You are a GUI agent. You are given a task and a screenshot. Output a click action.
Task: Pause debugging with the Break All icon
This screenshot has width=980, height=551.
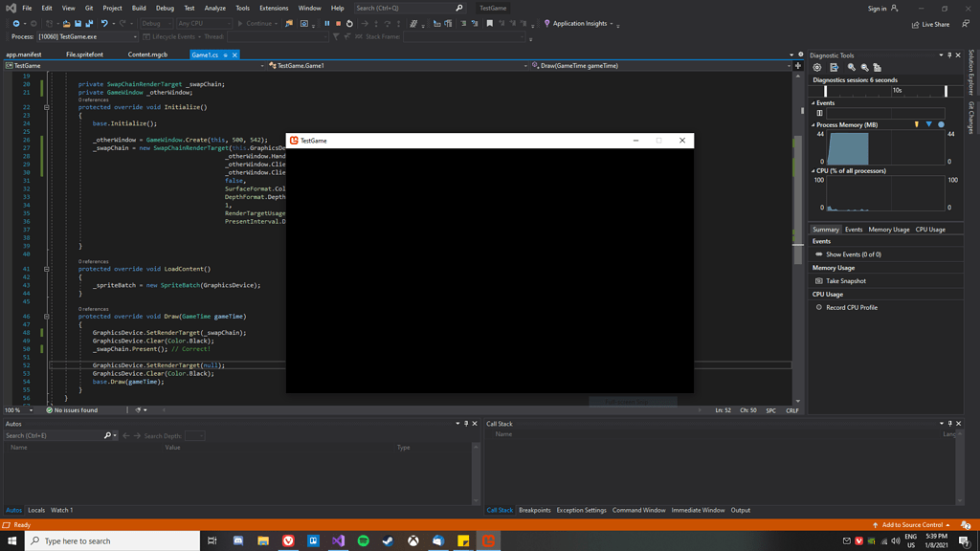pos(327,24)
